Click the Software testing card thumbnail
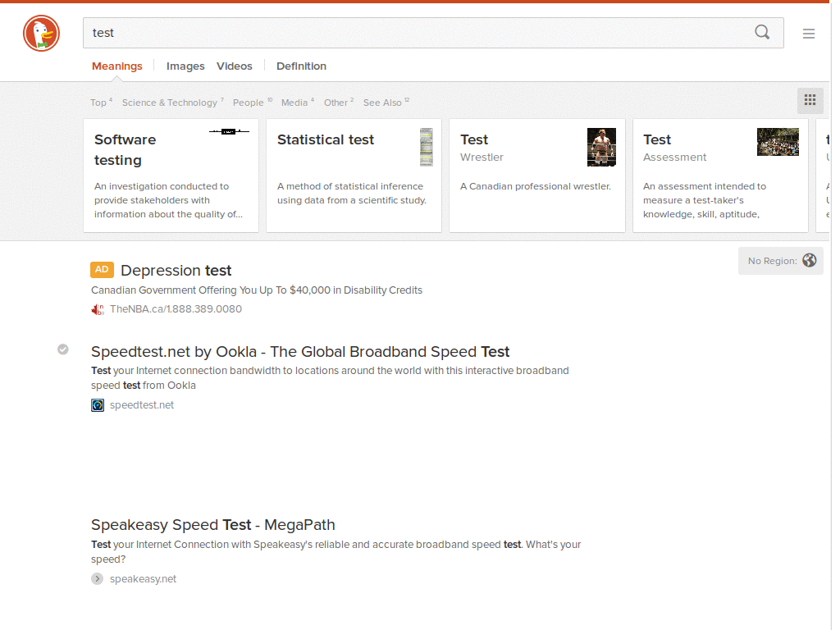 click(229, 131)
